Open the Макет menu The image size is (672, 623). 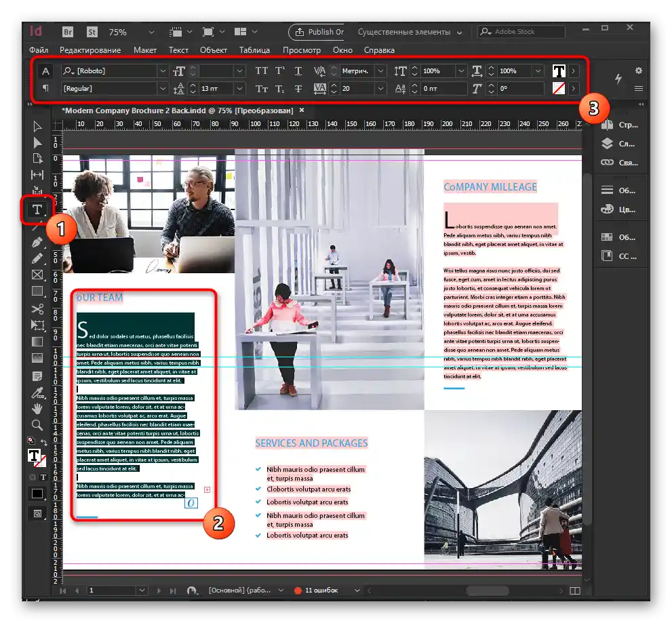click(x=145, y=50)
